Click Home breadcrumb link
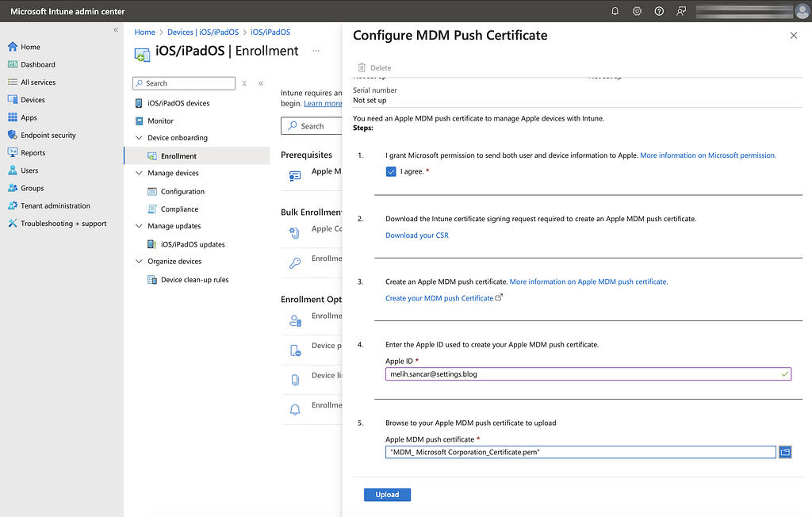This screenshot has width=812, height=517. pos(144,33)
